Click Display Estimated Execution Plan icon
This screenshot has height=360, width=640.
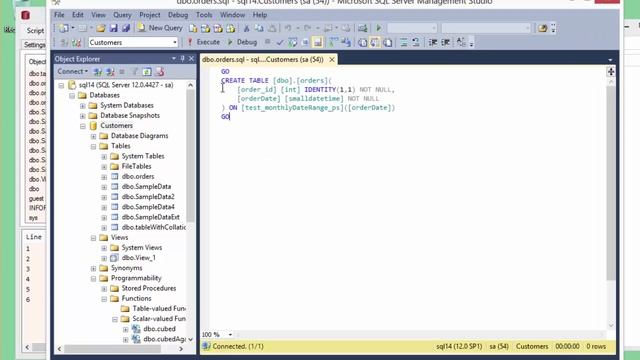point(292,42)
